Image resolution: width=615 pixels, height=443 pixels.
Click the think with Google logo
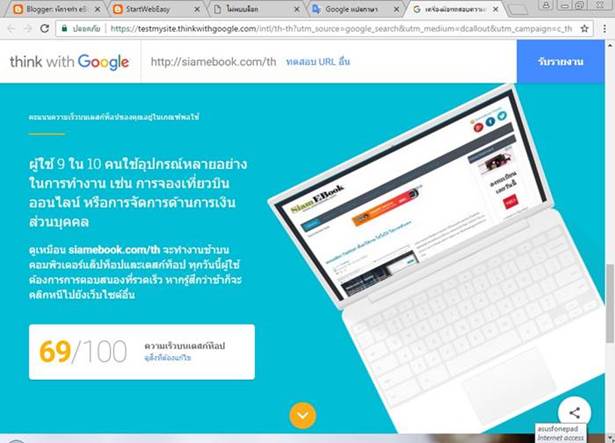point(69,62)
